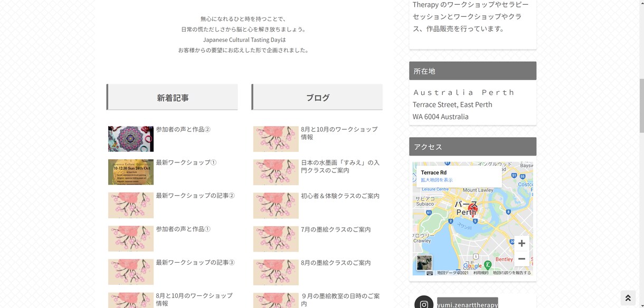The width and height of the screenshot is (644, 308).
Task: Click WA 6004 Australia text
Action: pos(441,117)
